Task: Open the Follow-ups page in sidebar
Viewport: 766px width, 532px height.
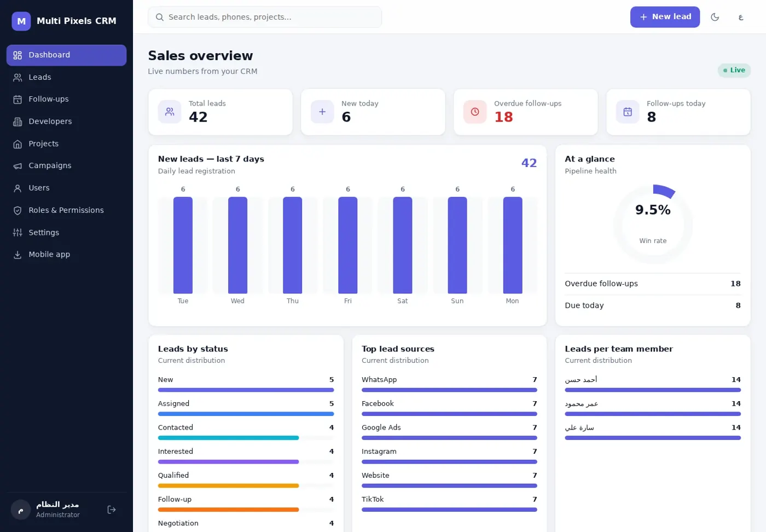Action: [x=66, y=99]
